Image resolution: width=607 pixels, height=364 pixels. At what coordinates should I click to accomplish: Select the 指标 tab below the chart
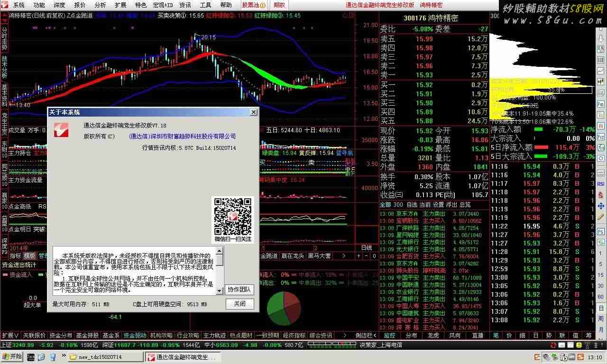tap(16, 256)
